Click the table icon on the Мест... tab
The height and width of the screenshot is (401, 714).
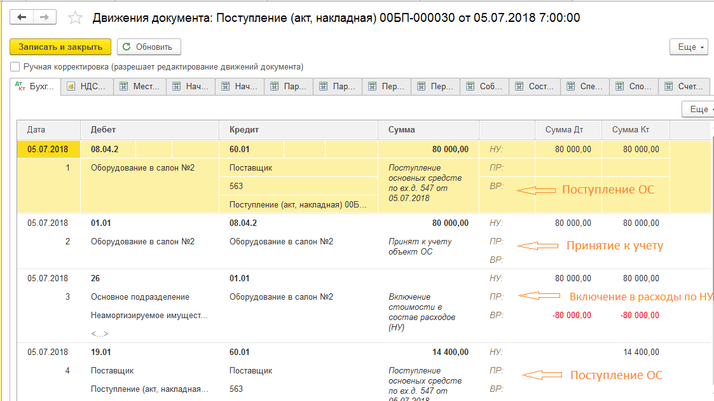(124, 88)
